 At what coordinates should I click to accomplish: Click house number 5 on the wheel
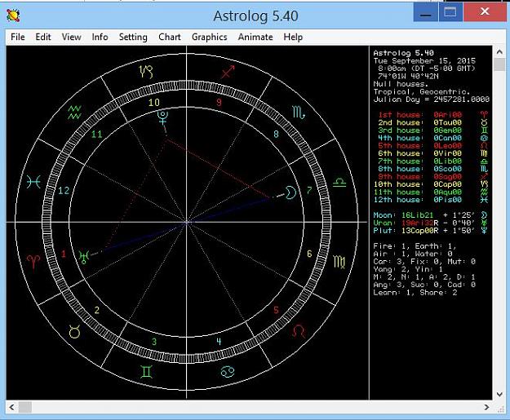276,310
